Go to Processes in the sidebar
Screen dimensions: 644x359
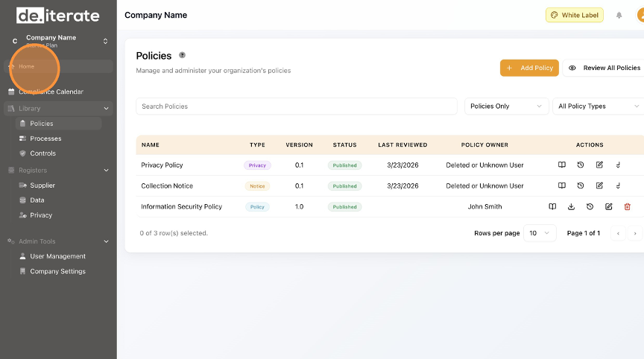point(45,139)
